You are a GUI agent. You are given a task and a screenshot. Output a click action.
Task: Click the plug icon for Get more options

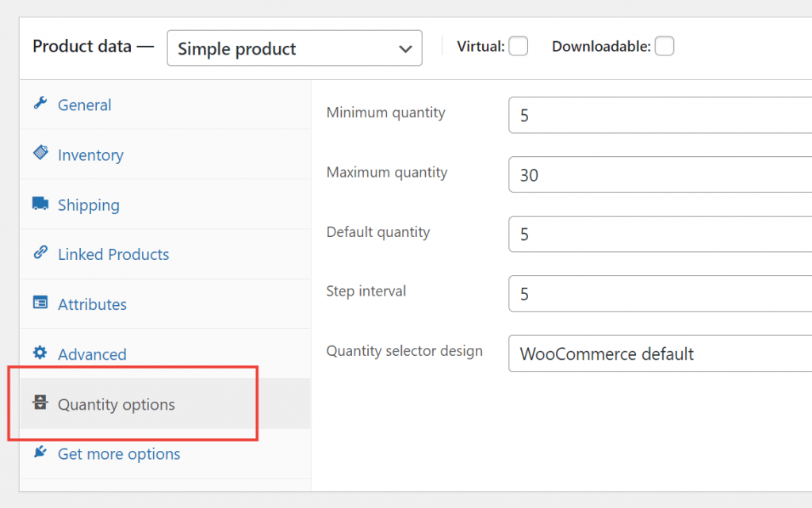42,453
